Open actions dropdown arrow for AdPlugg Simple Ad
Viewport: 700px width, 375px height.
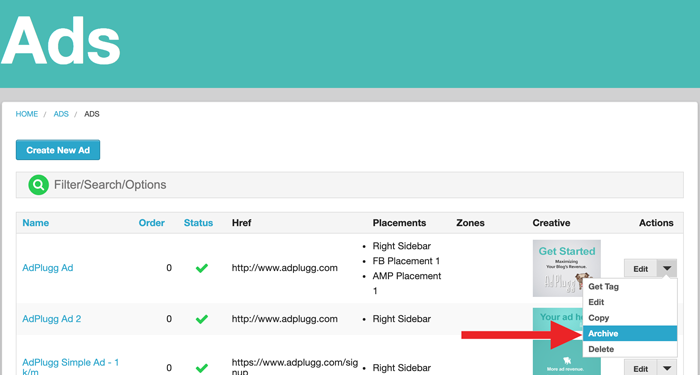click(667, 368)
